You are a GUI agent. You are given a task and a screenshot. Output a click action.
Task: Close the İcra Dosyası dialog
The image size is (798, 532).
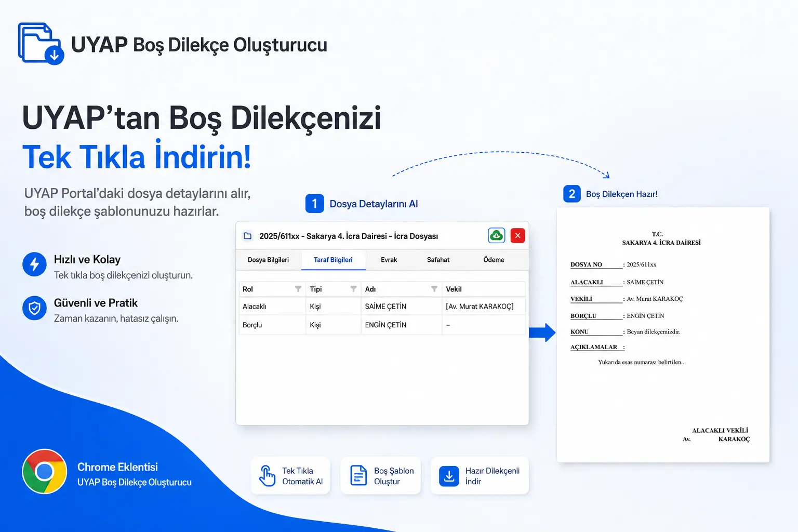pos(517,236)
